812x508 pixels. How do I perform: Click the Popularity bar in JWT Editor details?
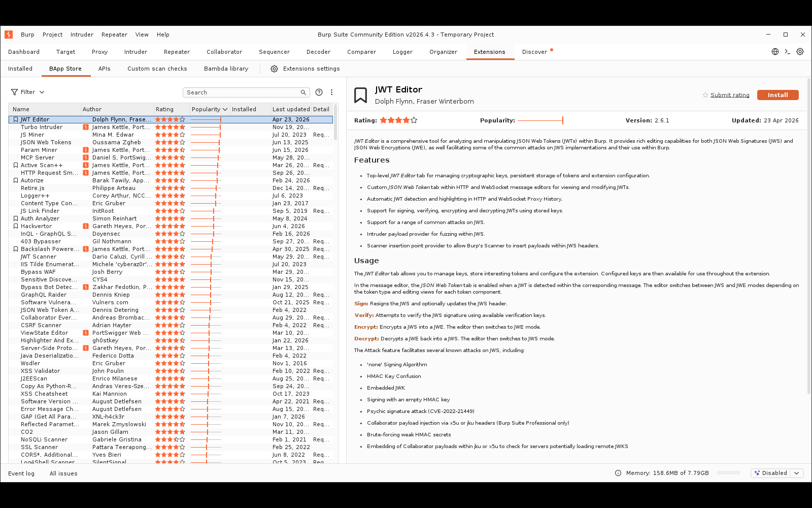540,120
